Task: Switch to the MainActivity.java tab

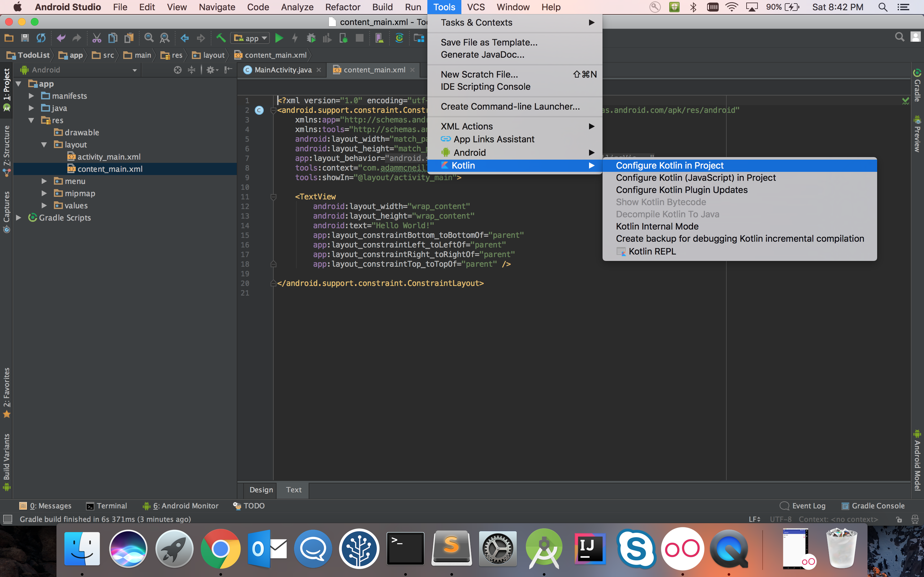Action: (x=283, y=70)
